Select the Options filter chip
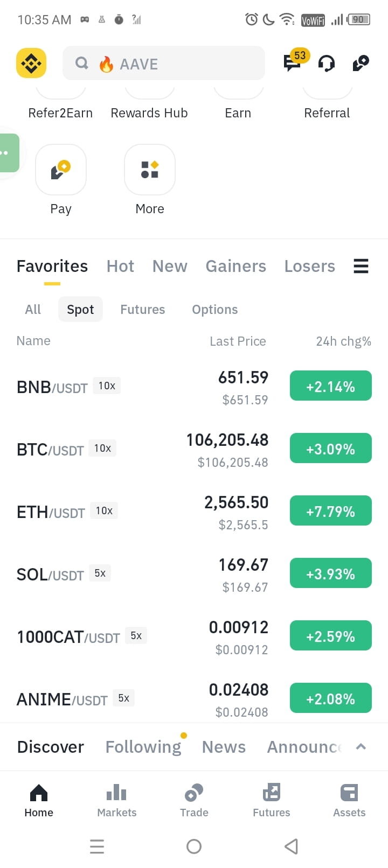This screenshot has height=868, width=388. point(214,309)
